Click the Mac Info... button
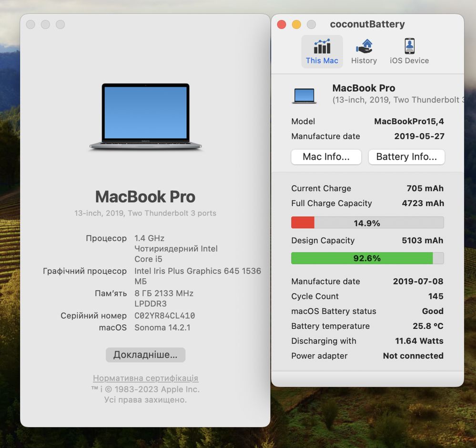Image resolution: width=476 pixels, height=448 pixels. pyautogui.click(x=326, y=157)
